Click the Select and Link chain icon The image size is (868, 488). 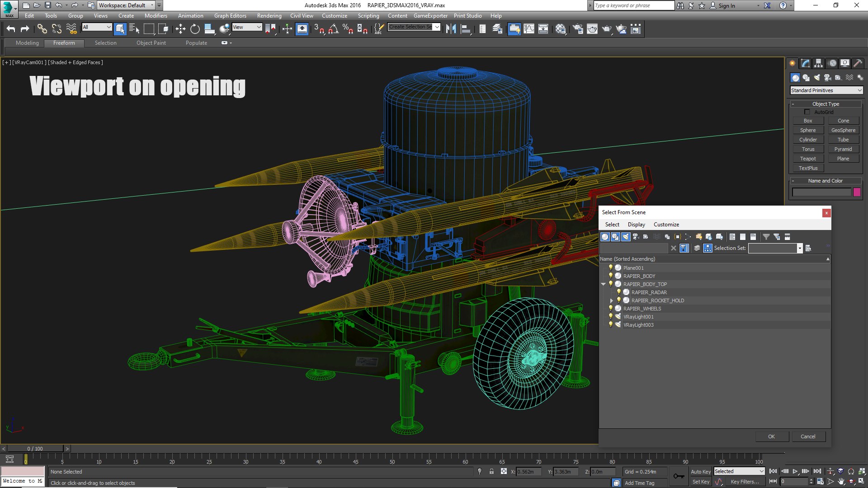(x=42, y=29)
